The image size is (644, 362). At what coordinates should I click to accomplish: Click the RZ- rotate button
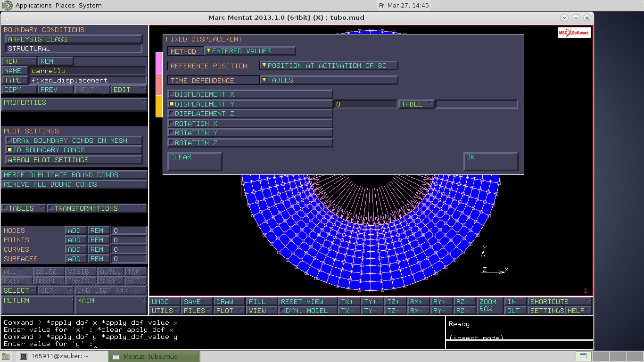coord(465,311)
